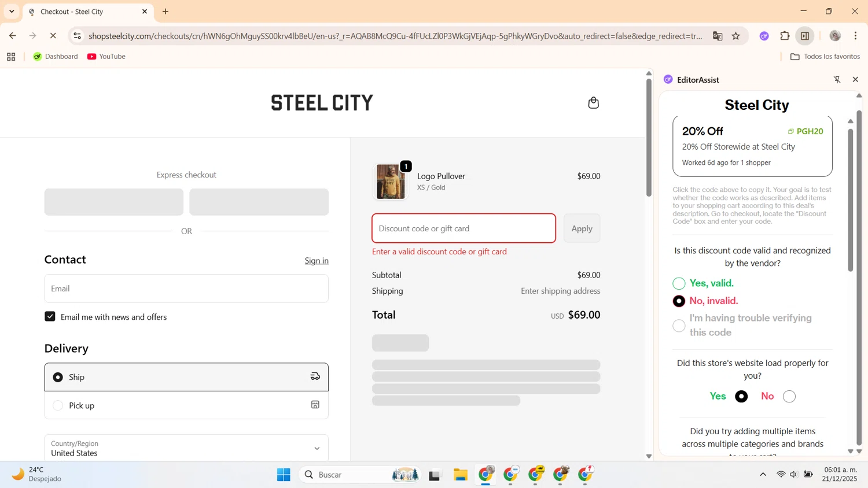Open the Todos los favoritos folder
868x488 pixels.
tap(825, 57)
